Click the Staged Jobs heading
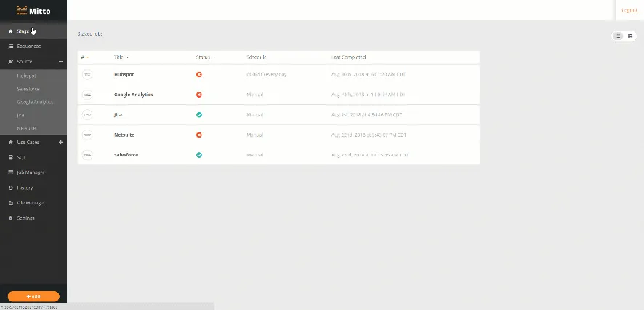 click(90, 34)
